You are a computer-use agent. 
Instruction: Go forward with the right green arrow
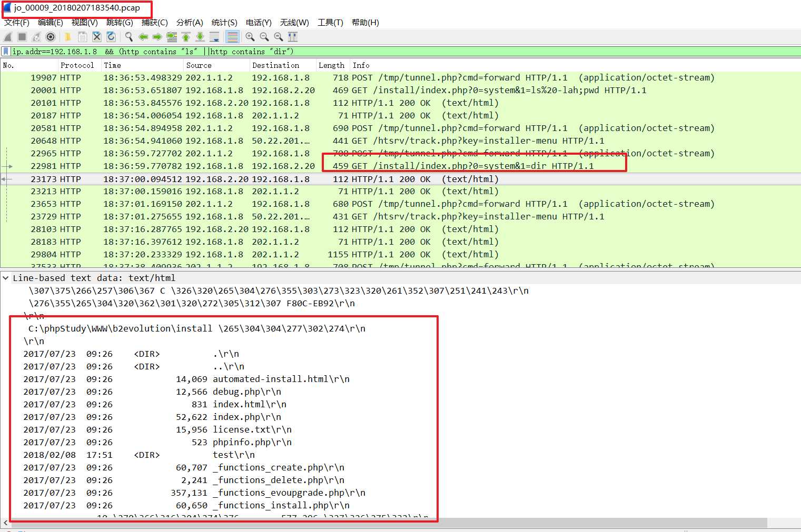tap(157, 37)
